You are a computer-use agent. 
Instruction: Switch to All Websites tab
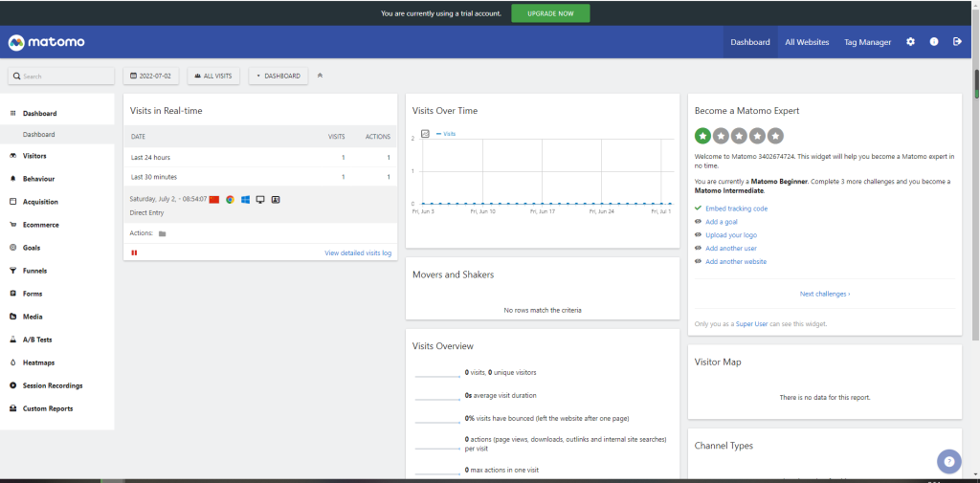coord(807,42)
